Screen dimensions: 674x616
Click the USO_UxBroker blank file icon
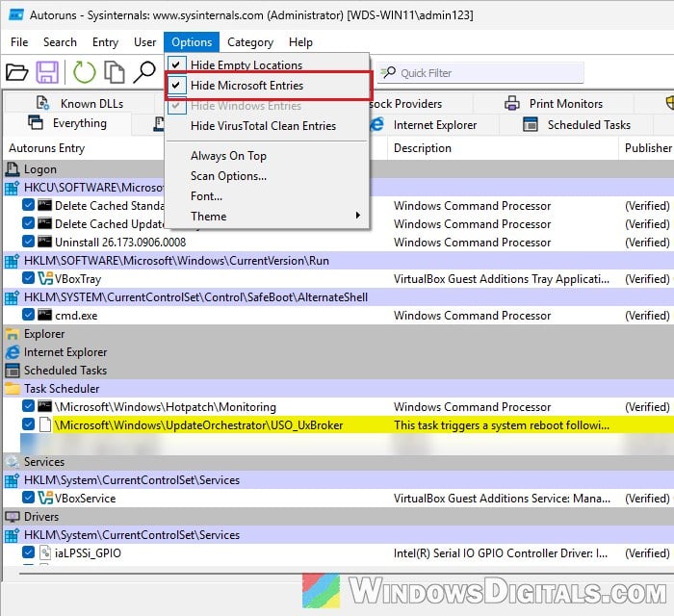45,424
